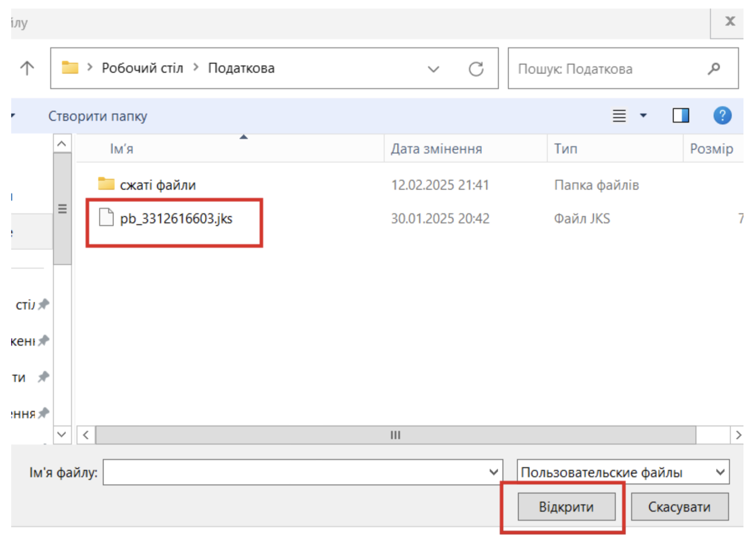Click the up-arrow navigate to parent folder
The width and height of the screenshot is (756, 543).
point(27,68)
